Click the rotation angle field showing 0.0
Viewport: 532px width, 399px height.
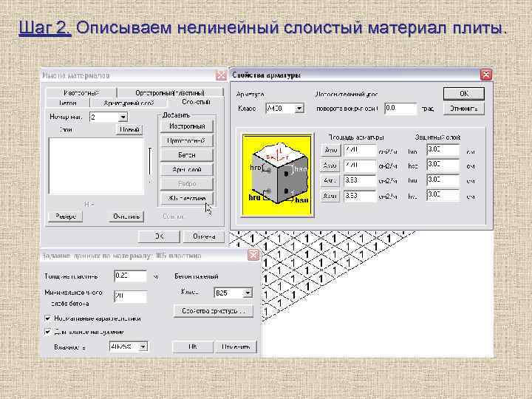pyautogui.click(x=400, y=109)
